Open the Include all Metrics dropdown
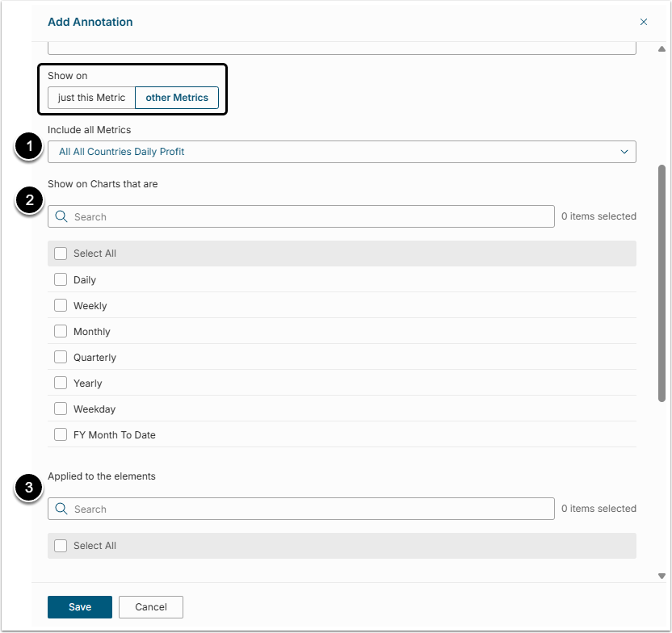Viewport: 672px width, 633px height. tap(341, 152)
